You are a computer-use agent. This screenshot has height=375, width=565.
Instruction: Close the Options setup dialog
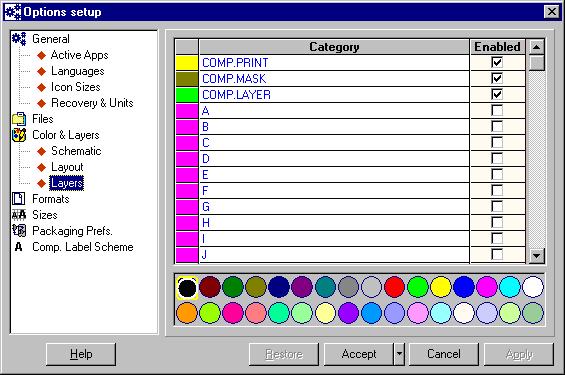tap(552, 12)
